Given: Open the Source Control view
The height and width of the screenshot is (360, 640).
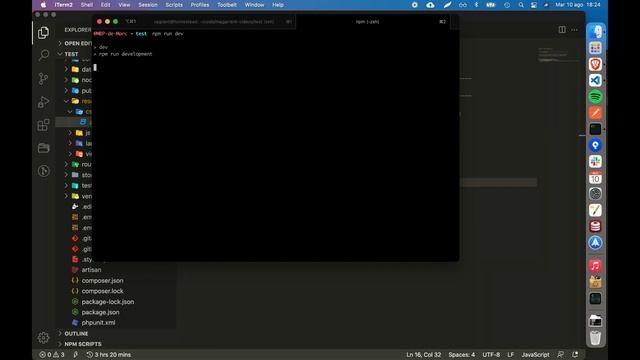Looking at the screenshot, I should [43, 78].
